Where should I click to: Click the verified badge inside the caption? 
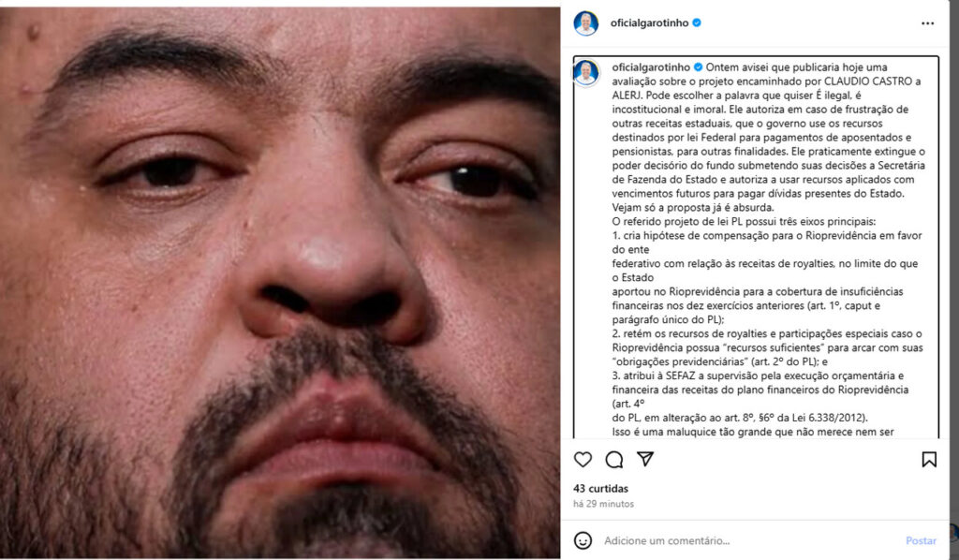(698, 67)
